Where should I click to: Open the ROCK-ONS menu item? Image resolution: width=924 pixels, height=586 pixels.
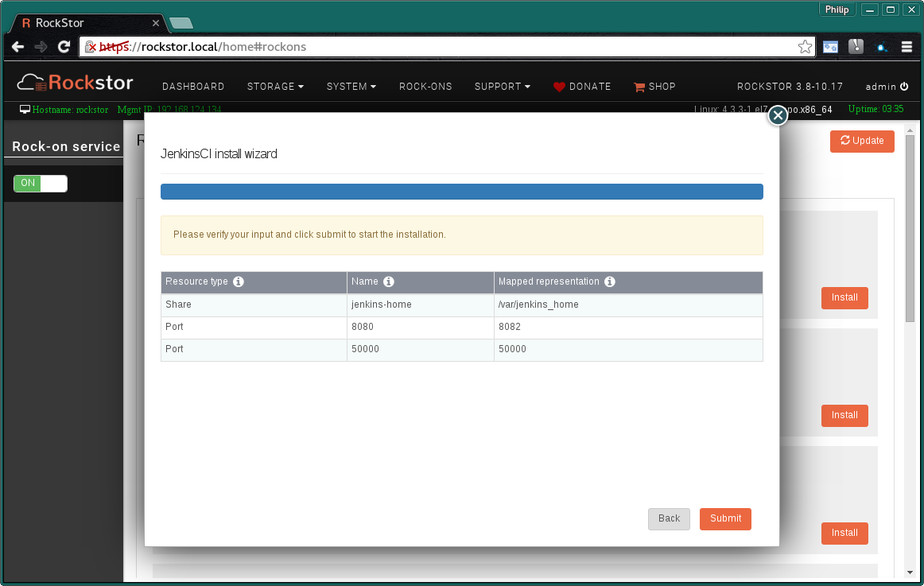[x=425, y=87]
